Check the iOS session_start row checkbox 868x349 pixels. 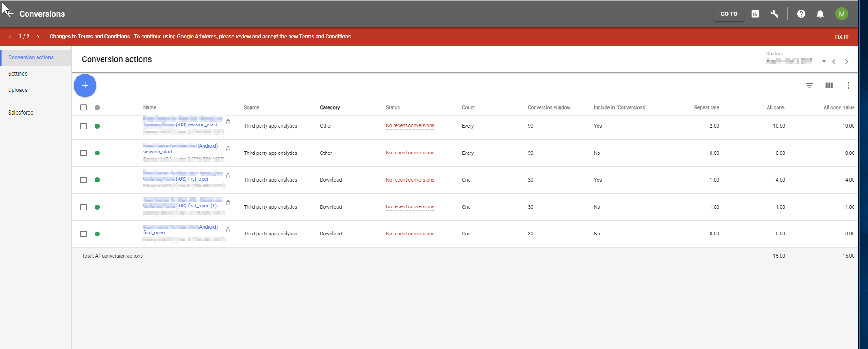(83, 126)
